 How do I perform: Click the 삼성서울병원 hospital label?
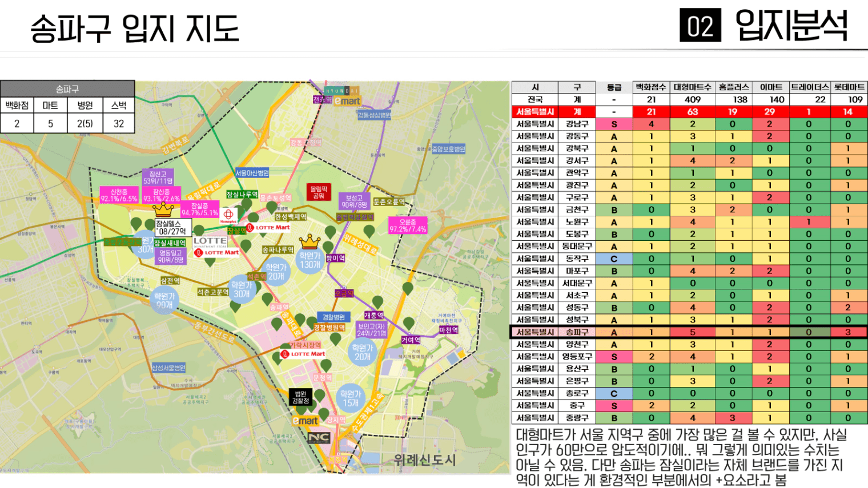168,368
